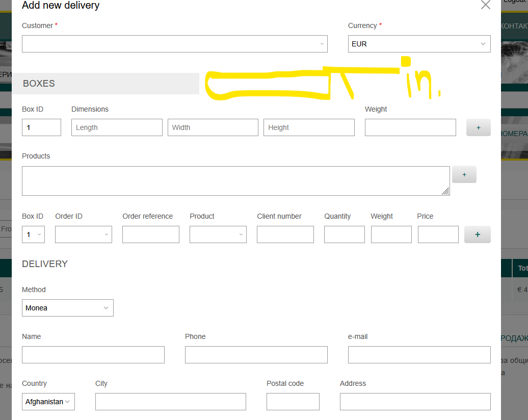Click the Client number input field

285,234
